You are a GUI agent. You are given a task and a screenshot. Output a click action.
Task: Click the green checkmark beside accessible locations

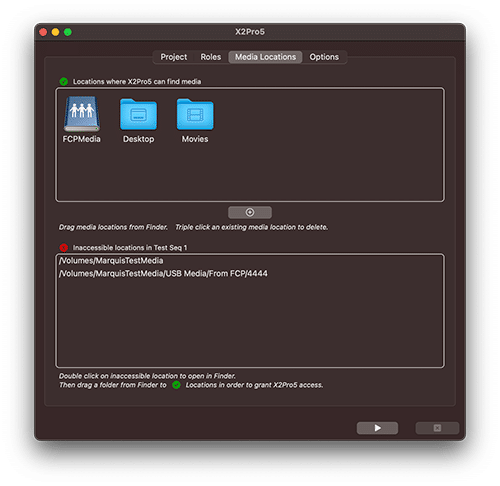click(63, 81)
